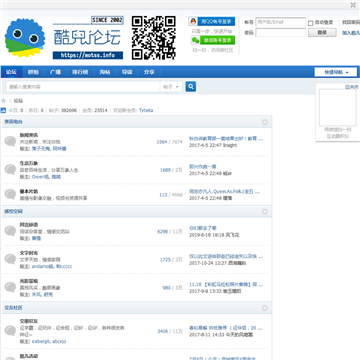The height and width of the screenshot is (360, 360).
Task: Open the 群组 navigation tab
Action: [x=33, y=72]
